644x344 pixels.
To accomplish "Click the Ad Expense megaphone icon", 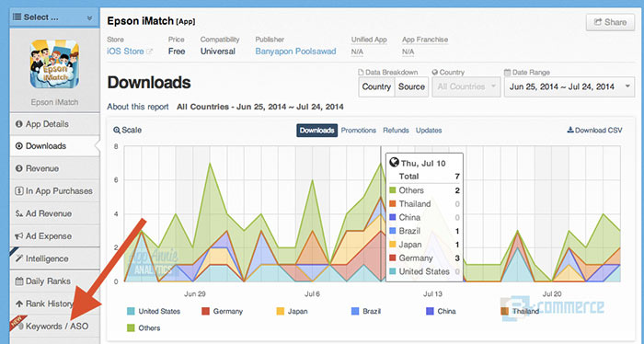I will click(x=19, y=236).
